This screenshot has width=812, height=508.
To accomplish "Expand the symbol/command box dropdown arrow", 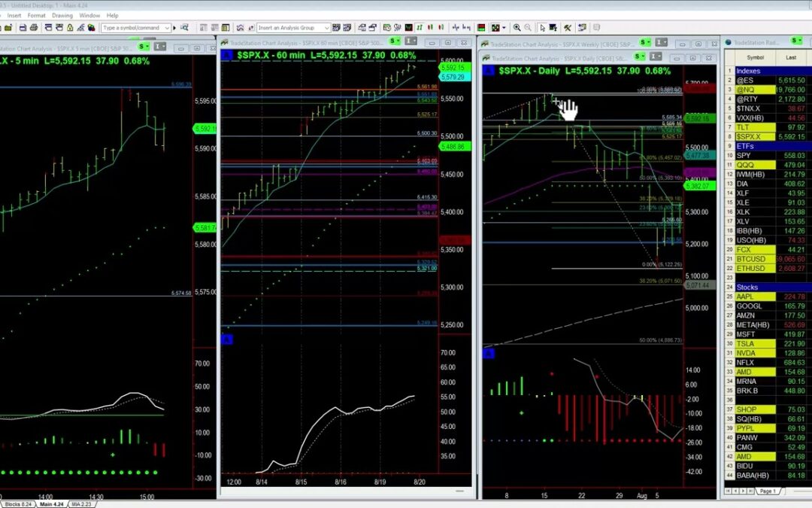I will 167,28.
